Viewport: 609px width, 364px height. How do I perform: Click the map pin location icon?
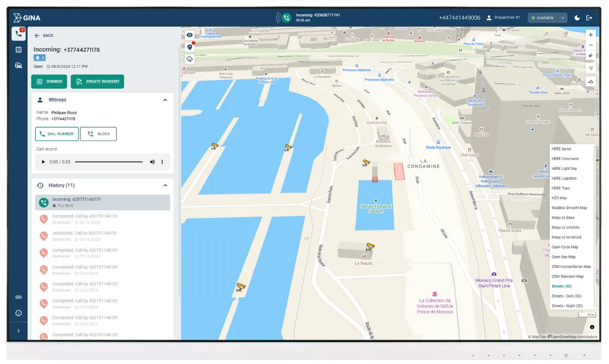coord(190,47)
